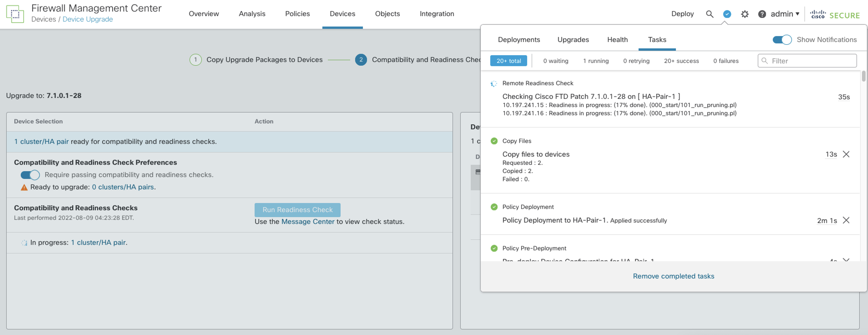Click the 10.197.241.16 readiness progress line
The height and width of the screenshot is (335, 868).
tap(619, 114)
